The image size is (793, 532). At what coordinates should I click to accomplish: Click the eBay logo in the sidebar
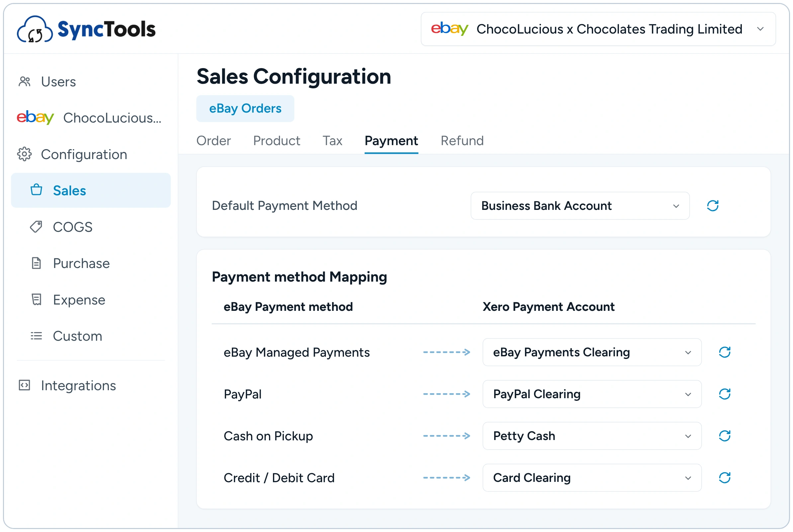click(35, 118)
